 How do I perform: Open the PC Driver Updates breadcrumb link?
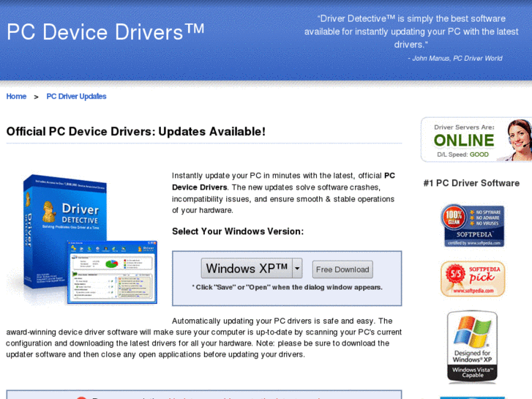76,97
